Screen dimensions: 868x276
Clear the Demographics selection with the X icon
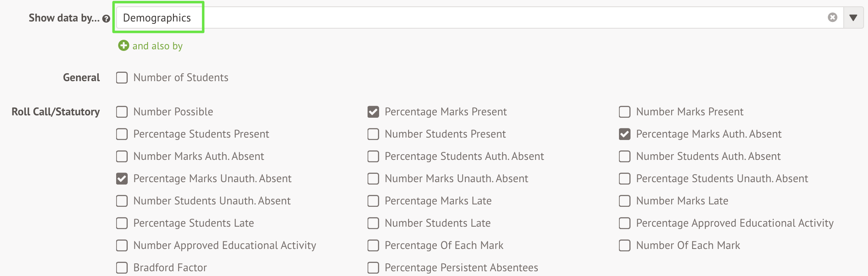point(832,17)
